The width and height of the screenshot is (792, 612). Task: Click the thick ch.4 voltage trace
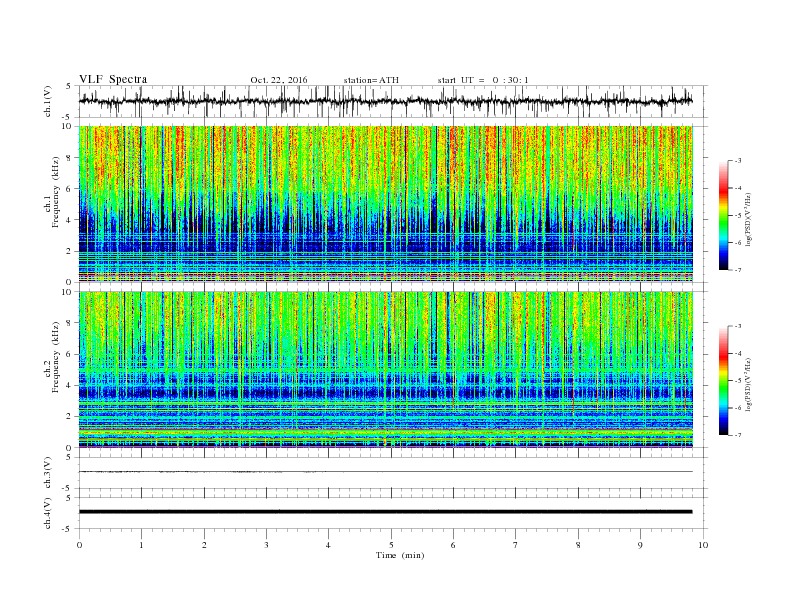[385, 512]
